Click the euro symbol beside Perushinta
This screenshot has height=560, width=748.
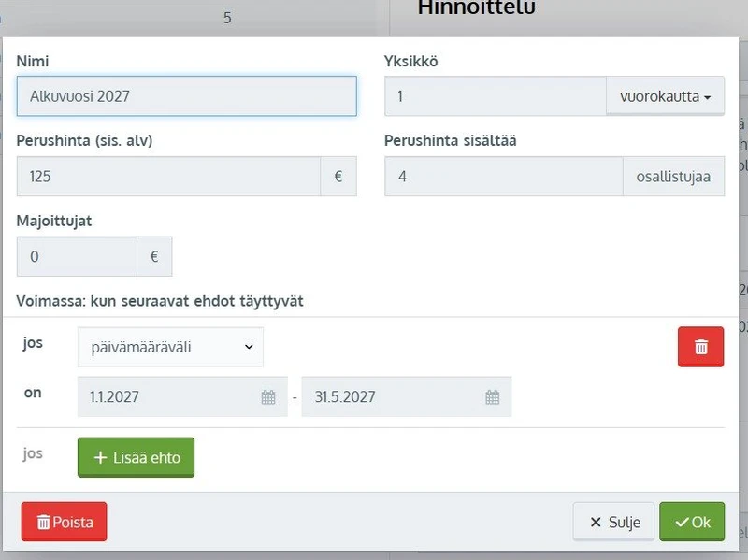click(x=338, y=176)
